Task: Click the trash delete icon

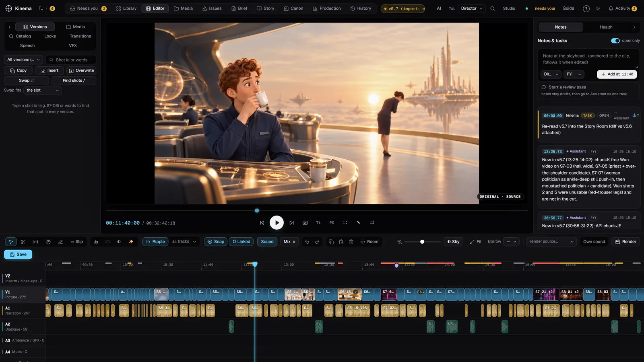Action: (x=351, y=242)
